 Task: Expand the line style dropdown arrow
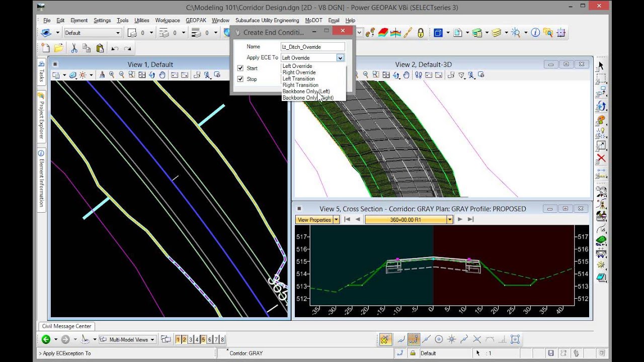[184, 33]
